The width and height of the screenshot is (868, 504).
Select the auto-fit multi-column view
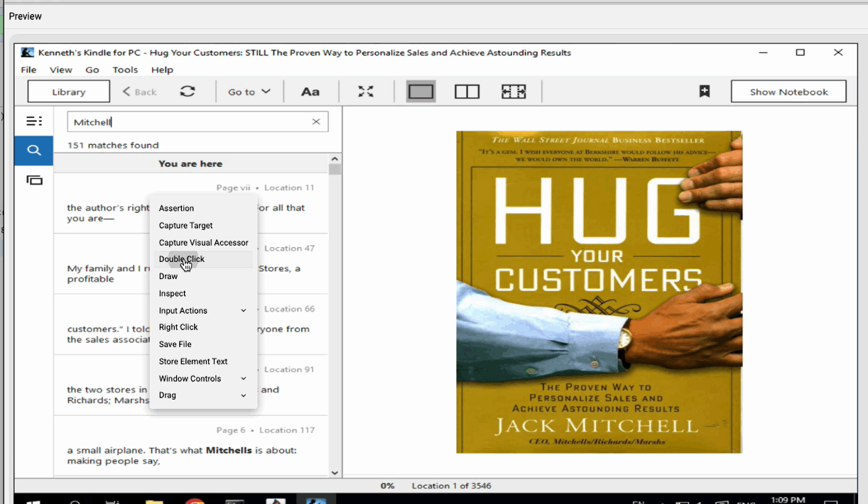pos(513,92)
